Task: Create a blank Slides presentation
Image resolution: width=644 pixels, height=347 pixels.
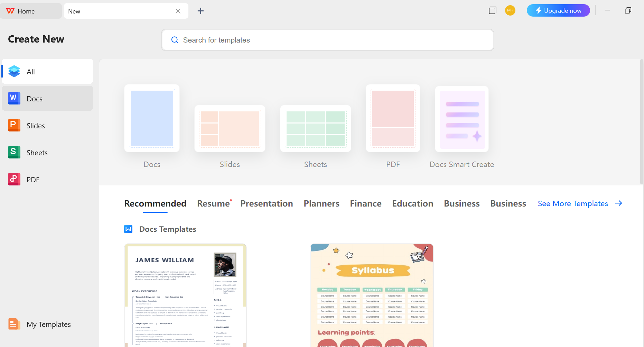Action: pyautogui.click(x=230, y=128)
